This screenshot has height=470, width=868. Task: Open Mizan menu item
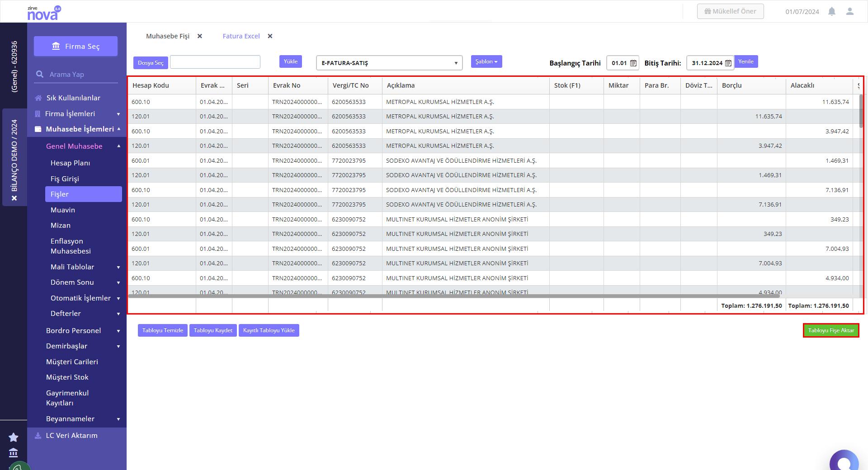click(61, 226)
